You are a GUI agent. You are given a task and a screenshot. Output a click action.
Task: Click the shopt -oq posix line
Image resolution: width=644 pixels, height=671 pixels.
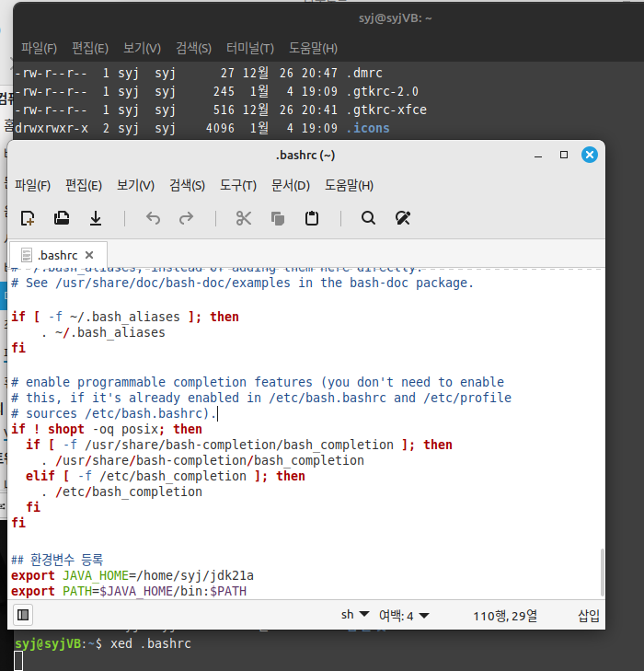pos(107,429)
